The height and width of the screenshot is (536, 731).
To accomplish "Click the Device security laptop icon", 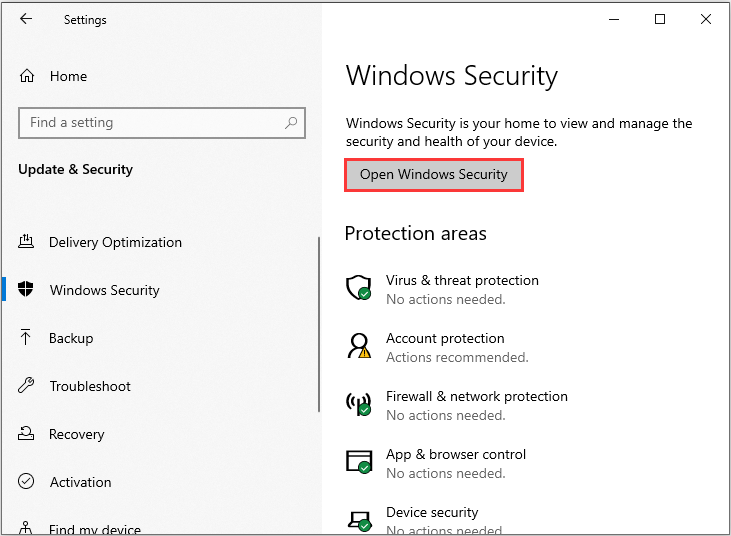I will pyautogui.click(x=359, y=520).
